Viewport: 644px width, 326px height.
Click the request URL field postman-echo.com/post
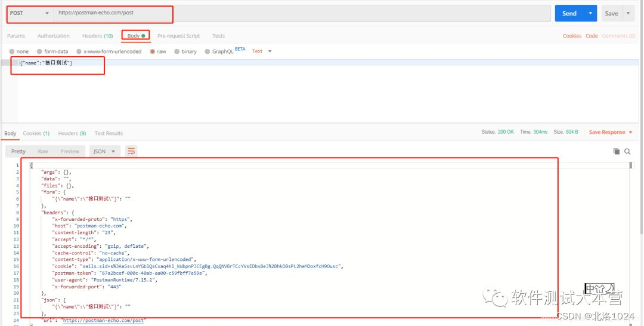(x=302, y=13)
